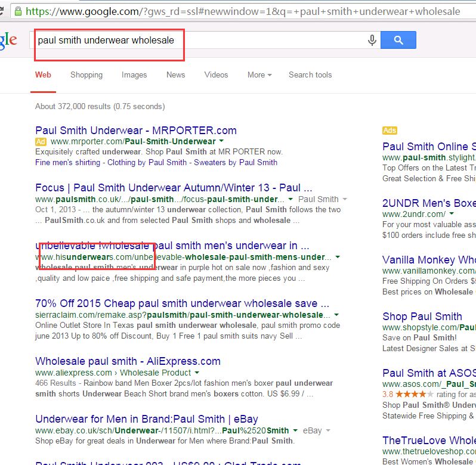Image resolution: width=476 pixels, height=465 pixels.
Task: Open Vanilla Monkey Wholesale sidebar ad
Action: (429, 260)
